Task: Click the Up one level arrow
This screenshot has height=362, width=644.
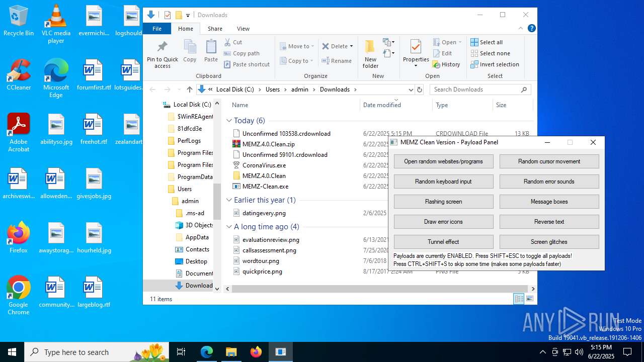Action: tap(189, 89)
